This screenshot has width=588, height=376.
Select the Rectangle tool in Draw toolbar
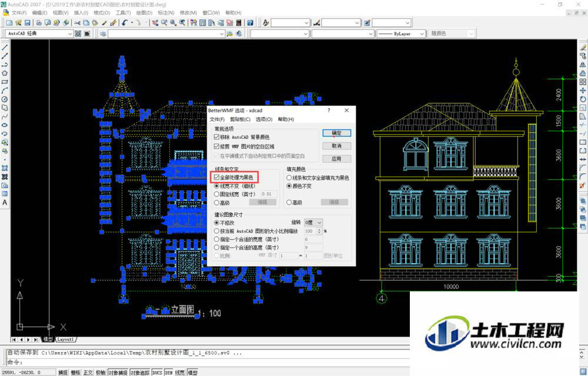click(x=5, y=82)
